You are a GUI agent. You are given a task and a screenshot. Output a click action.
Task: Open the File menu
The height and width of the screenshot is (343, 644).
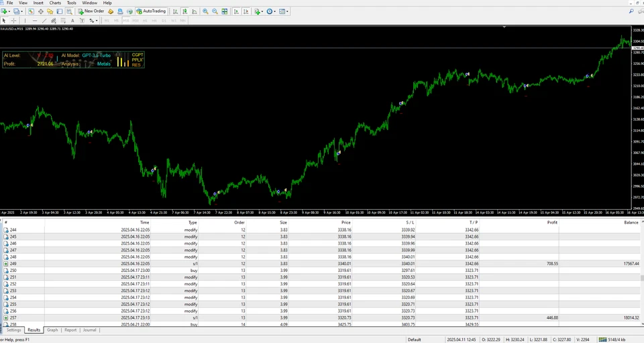click(x=9, y=3)
